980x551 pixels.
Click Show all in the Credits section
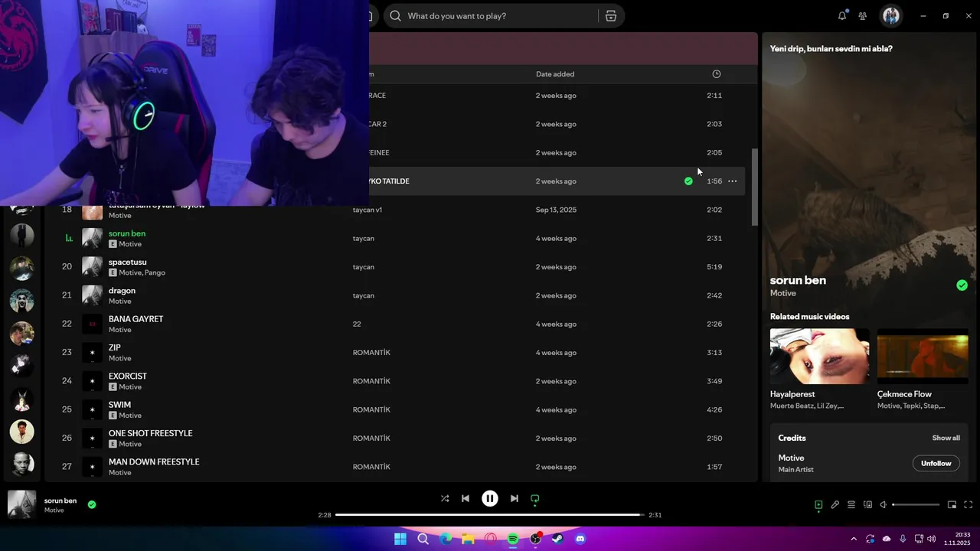point(946,438)
